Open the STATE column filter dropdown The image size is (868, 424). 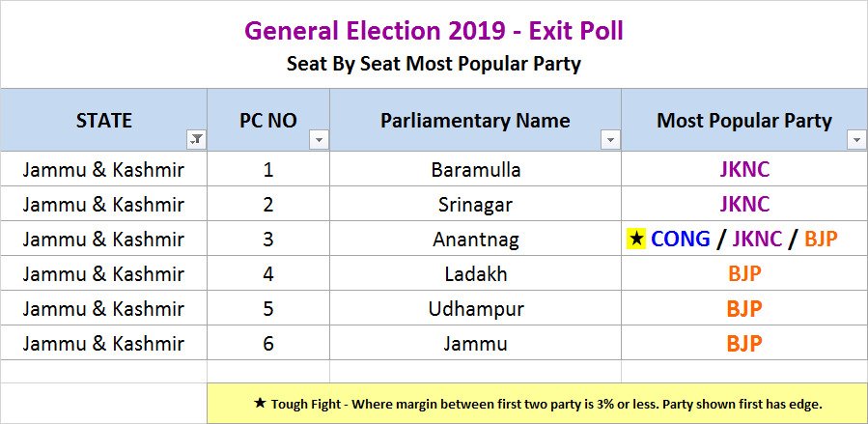[196, 140]
